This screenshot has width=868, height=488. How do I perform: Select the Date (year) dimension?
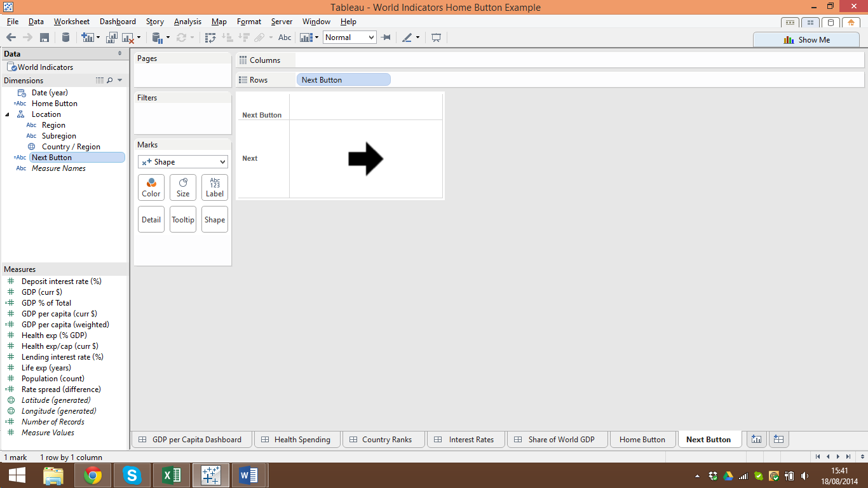[x=50, y=93]
